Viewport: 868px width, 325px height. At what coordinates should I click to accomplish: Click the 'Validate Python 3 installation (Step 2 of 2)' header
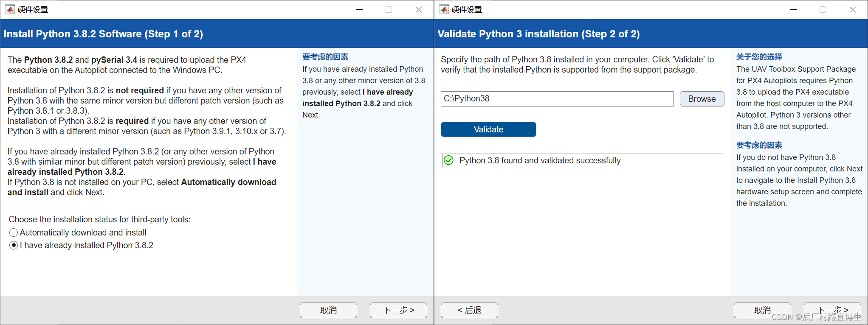pyautogui.click(x=538, y=34)
